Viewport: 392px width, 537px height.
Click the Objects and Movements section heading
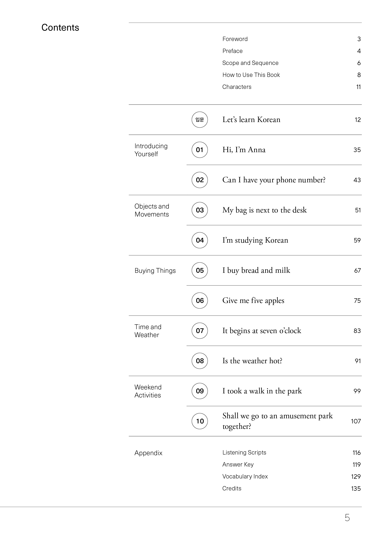152,210
